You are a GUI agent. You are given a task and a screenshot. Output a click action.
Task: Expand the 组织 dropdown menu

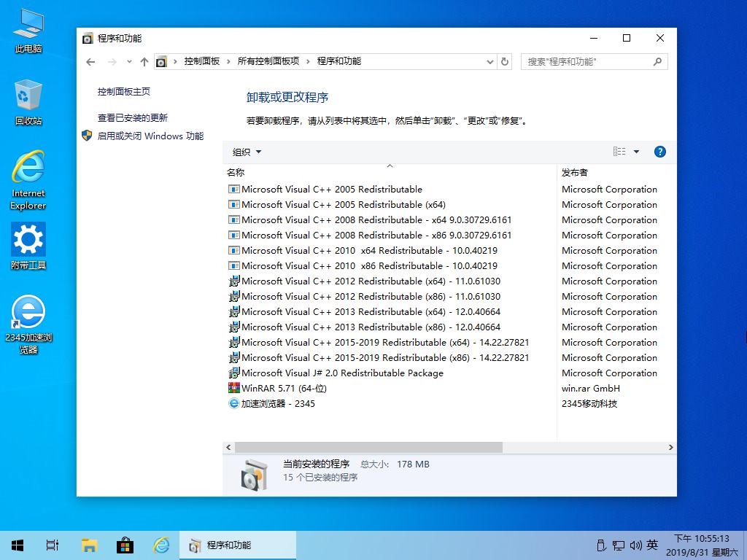(247, 152)
